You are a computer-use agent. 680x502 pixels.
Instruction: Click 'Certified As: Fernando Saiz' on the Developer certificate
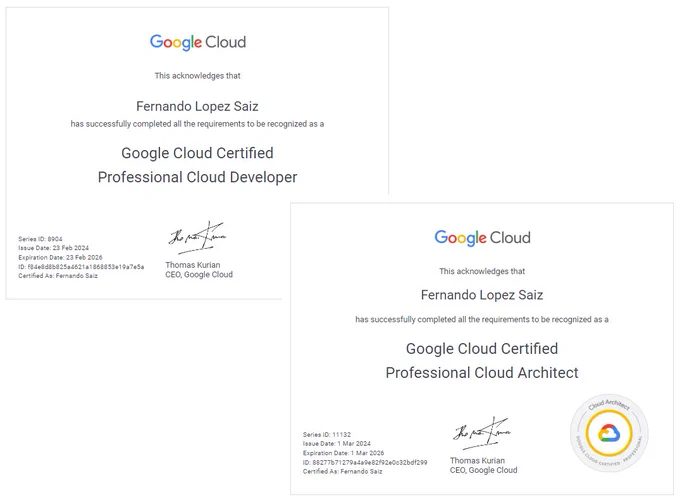coord(58,276)
